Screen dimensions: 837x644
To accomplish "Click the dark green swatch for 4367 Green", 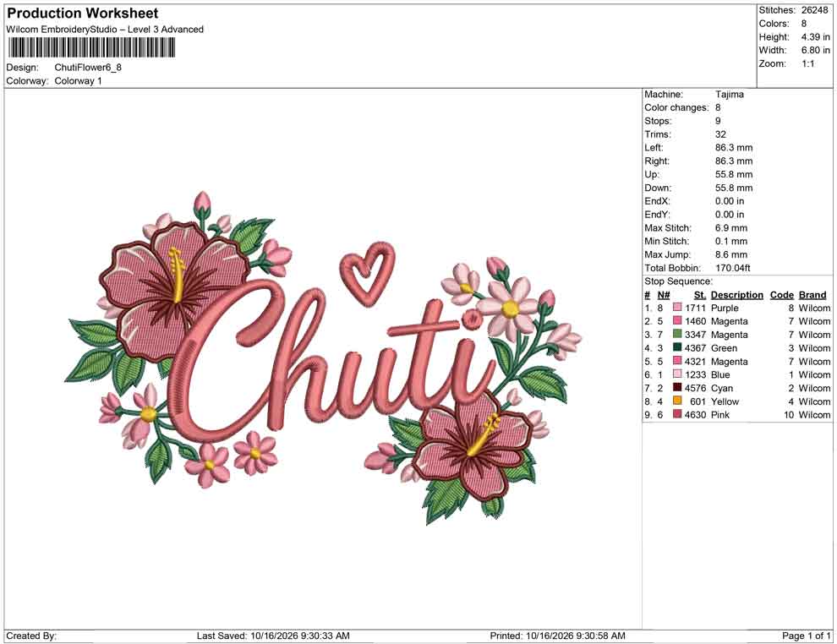I will [677, 347].
